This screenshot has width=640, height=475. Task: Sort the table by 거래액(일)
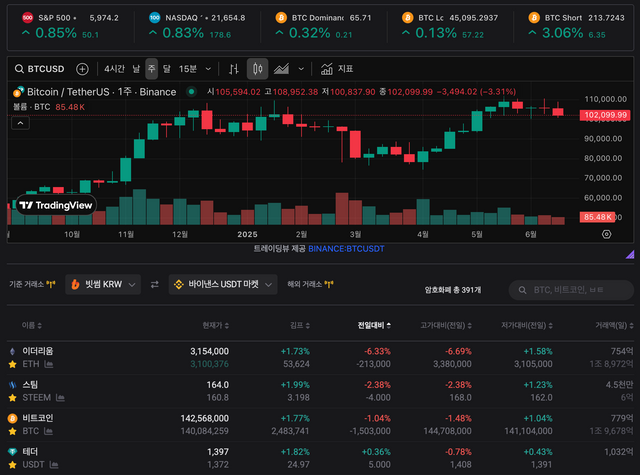614,325
